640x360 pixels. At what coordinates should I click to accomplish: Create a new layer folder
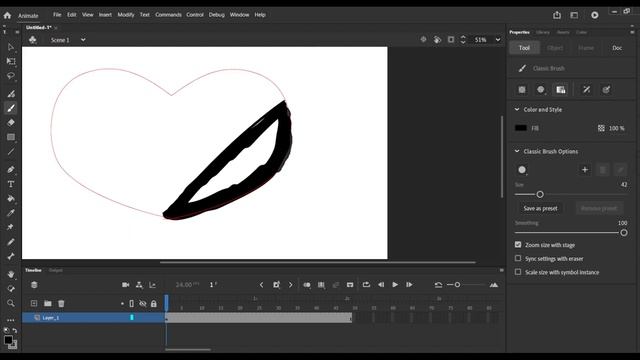coord(48,303)
